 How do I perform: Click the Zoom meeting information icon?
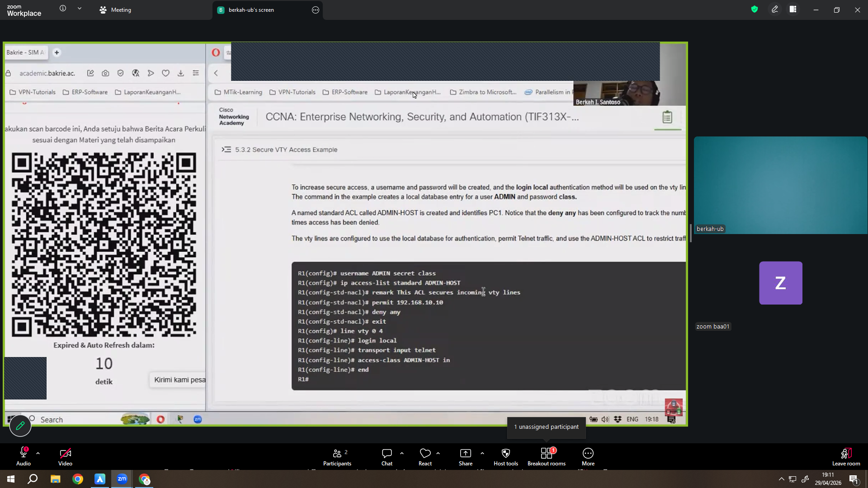tap(63, 9)
